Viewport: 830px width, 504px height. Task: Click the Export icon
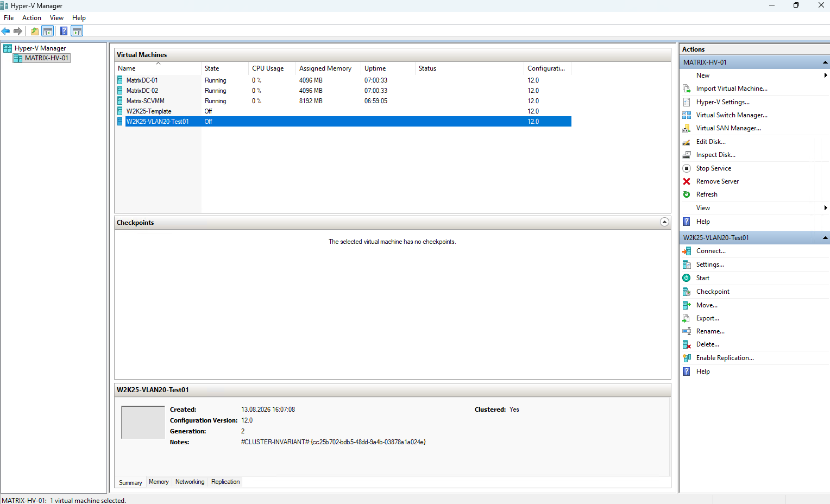tap(687, 318)
